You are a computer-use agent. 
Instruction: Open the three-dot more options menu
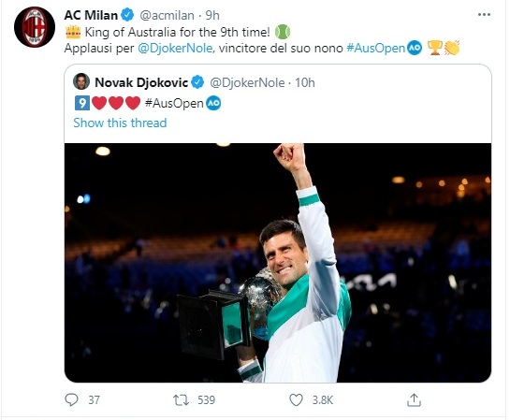[x=484, y=15]
